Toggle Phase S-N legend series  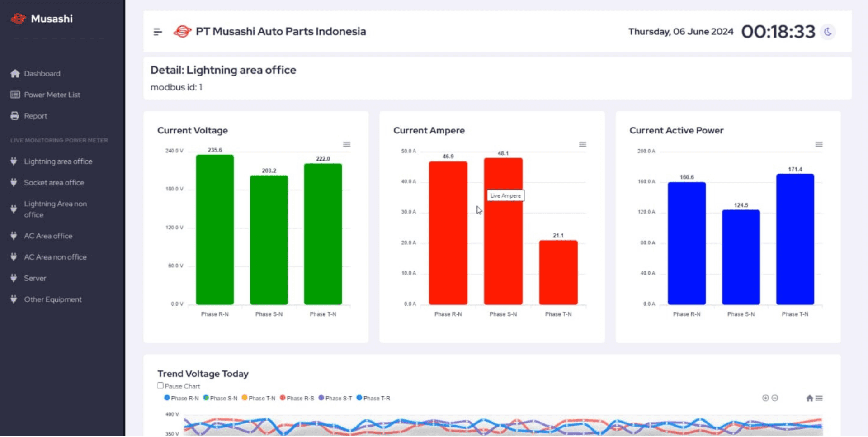pos(220,399)
